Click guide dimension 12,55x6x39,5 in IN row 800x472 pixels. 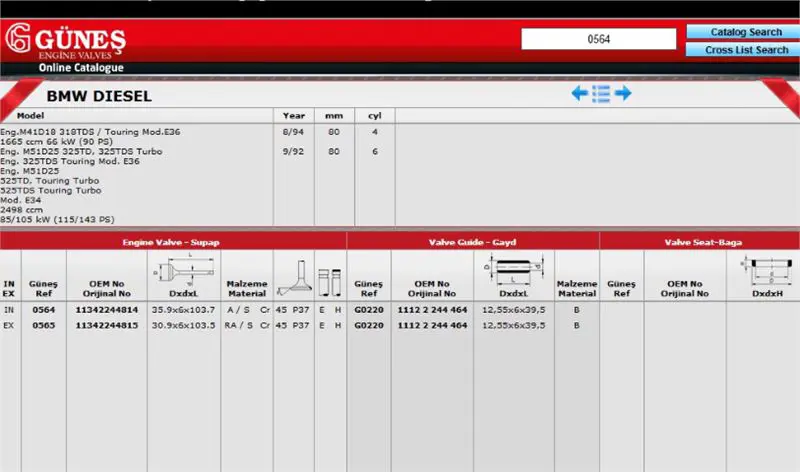(x=513, y=310)
